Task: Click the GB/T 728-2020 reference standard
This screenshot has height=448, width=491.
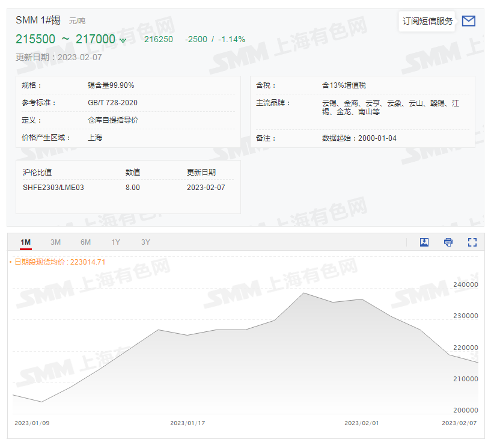Action: (x=112, y=103)
